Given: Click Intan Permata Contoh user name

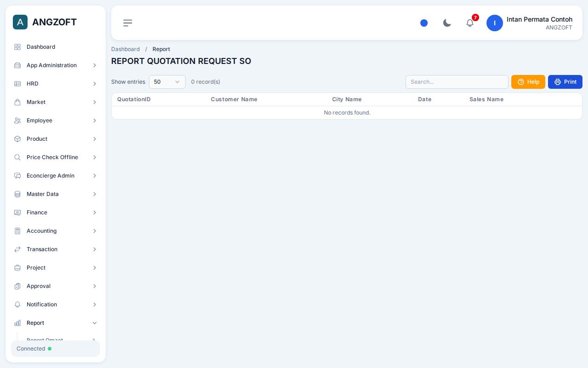Looking at the screenshot, I should 539,19.
